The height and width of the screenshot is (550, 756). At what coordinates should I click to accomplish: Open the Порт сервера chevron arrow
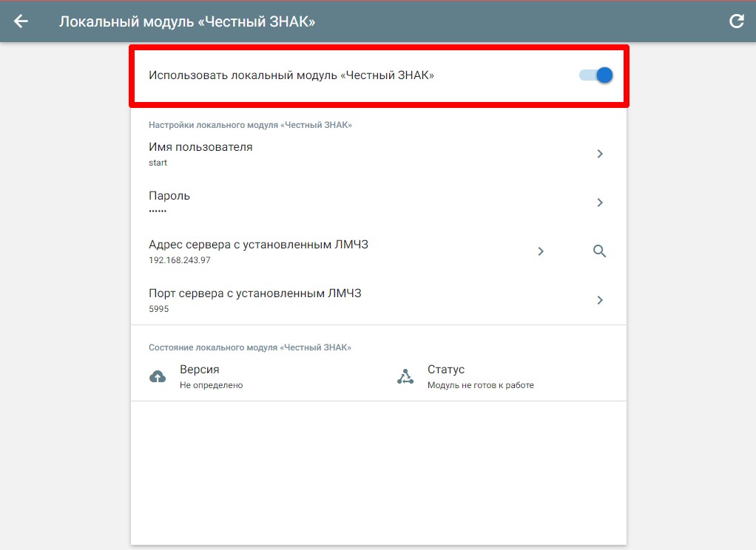600,300
